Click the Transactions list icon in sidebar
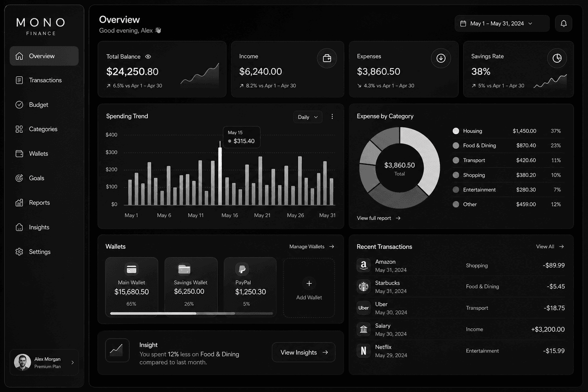 pos(19,80)
